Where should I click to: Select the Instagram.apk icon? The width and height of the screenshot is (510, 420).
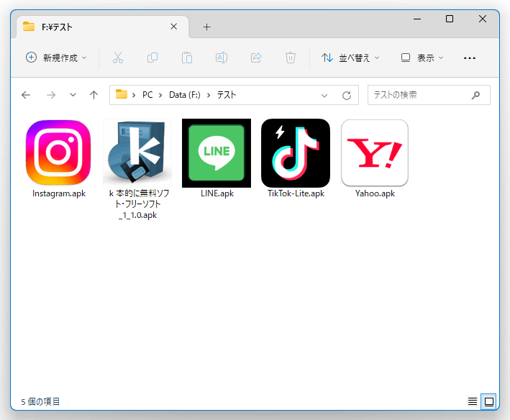(58, 152)
